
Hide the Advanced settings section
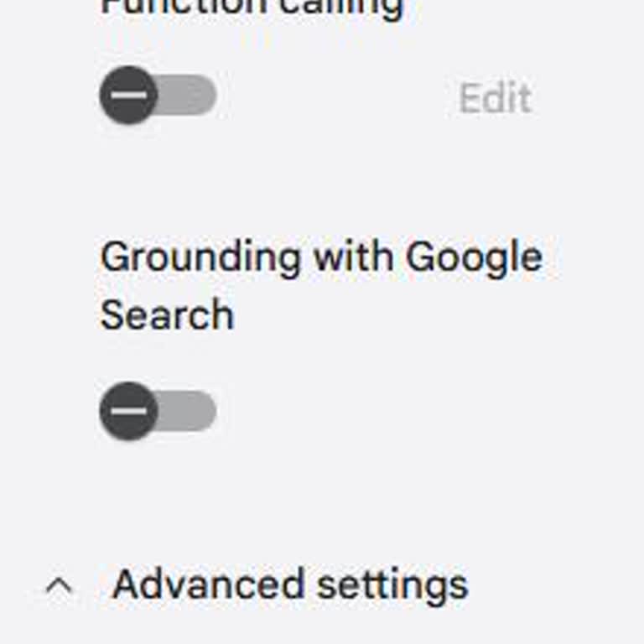click(59, 586)
